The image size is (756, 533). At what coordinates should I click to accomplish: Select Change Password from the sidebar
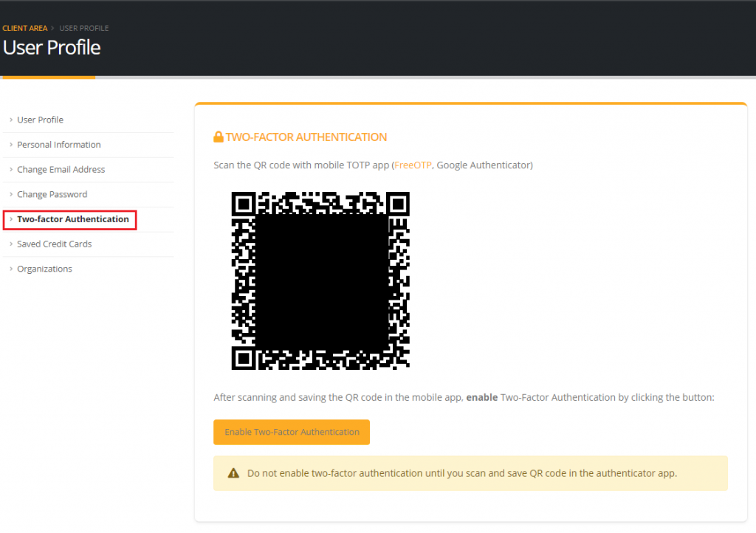click(52, 194)
